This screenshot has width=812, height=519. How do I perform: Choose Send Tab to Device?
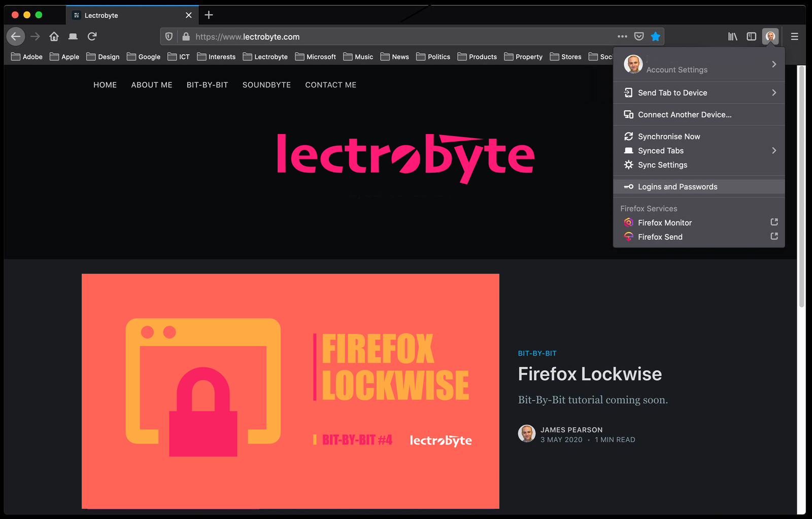click(x=699, y=92)
